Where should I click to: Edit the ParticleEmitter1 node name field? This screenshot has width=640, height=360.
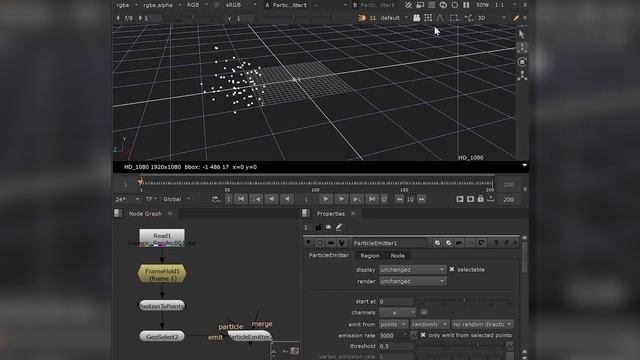pyautogui.click(x=389, y=243)
